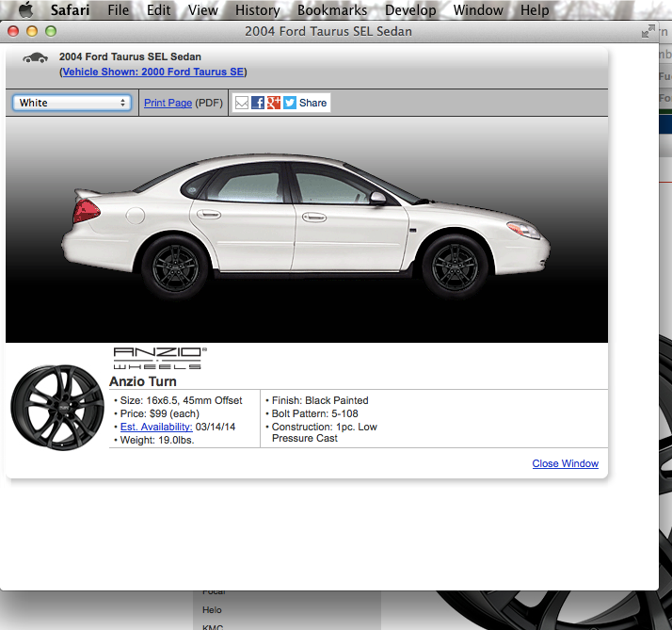Open the Develop menu
The width and height of the screenshot is (672, 630).
coord(410,9)
